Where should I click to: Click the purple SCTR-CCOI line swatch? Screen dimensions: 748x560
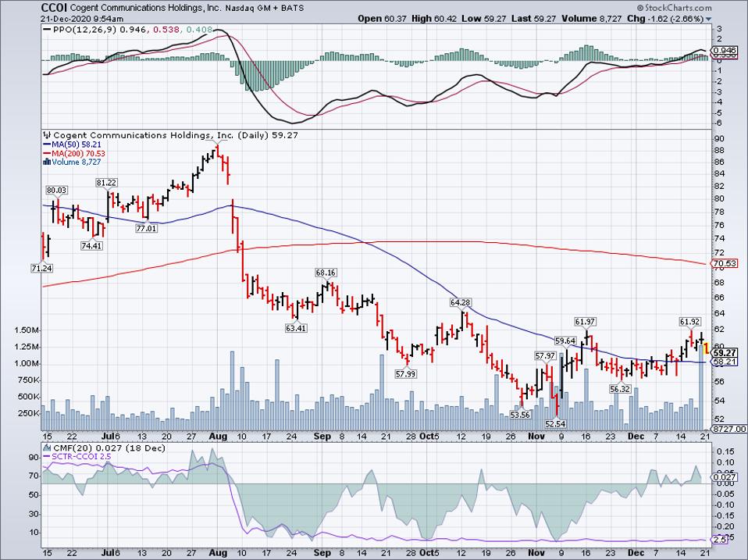(x=47, y=456)
